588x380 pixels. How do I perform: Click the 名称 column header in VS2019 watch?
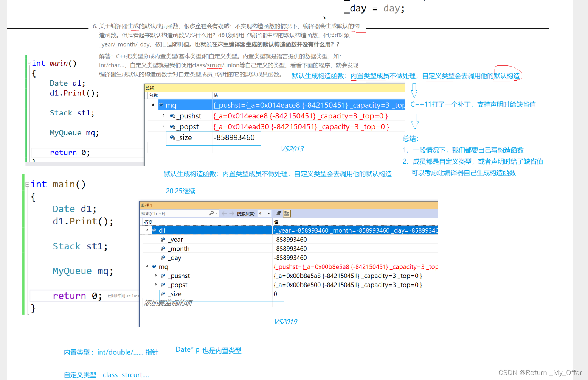click(206, 222)
